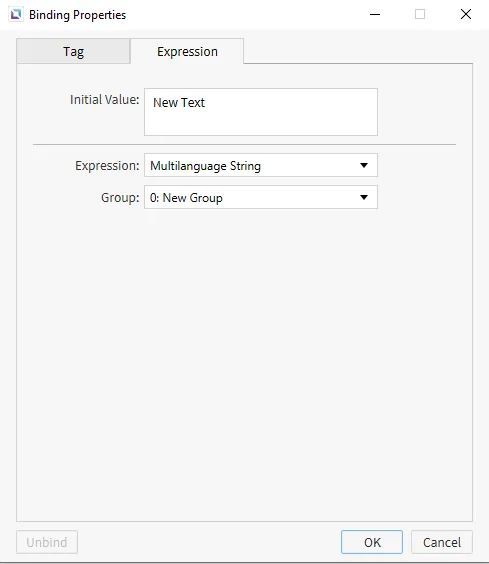Expand the Group dropdown arrow

coord(364,197)
